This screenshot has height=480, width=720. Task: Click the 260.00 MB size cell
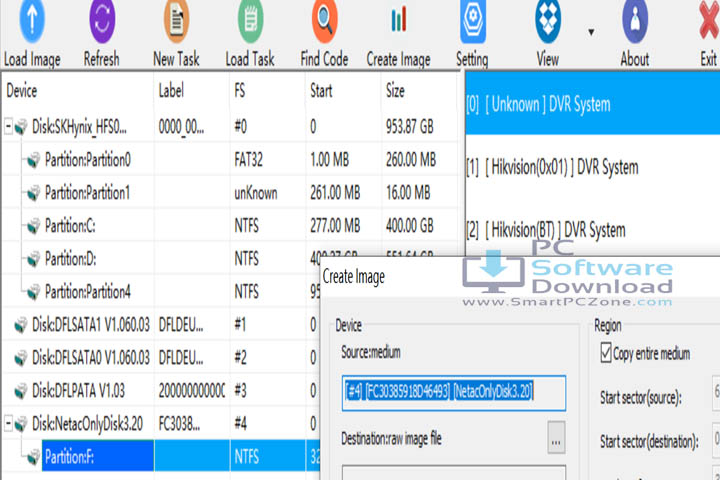click(411, 160)
